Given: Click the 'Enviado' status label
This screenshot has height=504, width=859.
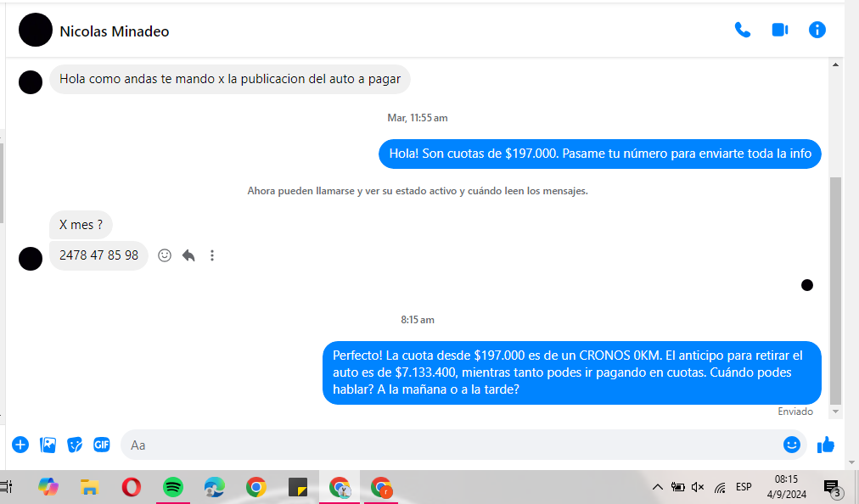Looking at the screenshot, I should [x=795, y=412].
